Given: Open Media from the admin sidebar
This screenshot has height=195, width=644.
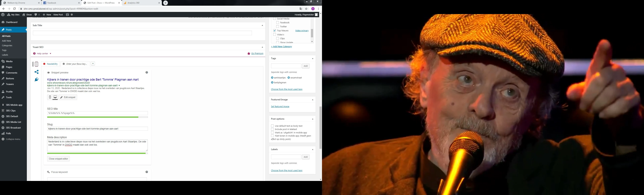Looking at the screenshot, I should click(x=9, y=61).
